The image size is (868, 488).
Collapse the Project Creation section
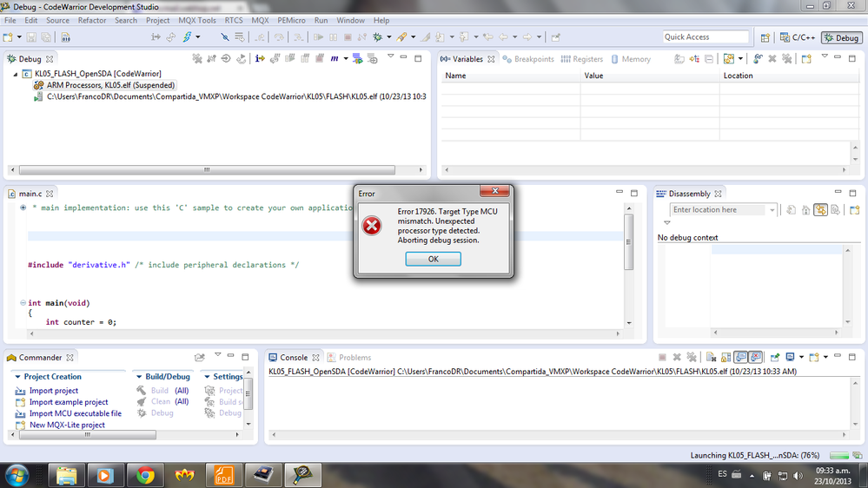tap(17, 377)
